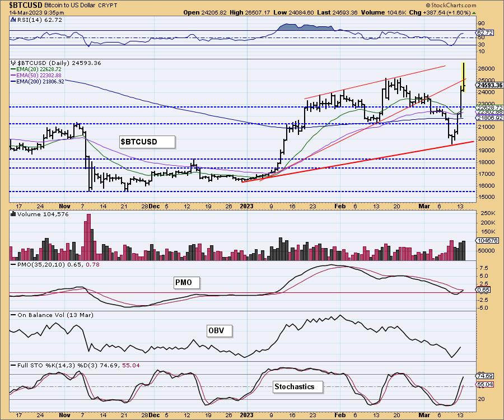Viewport: 504px width, 420px height.
Task: Click the Nov date label on bottom axis
Action: (x=64, y=415)
